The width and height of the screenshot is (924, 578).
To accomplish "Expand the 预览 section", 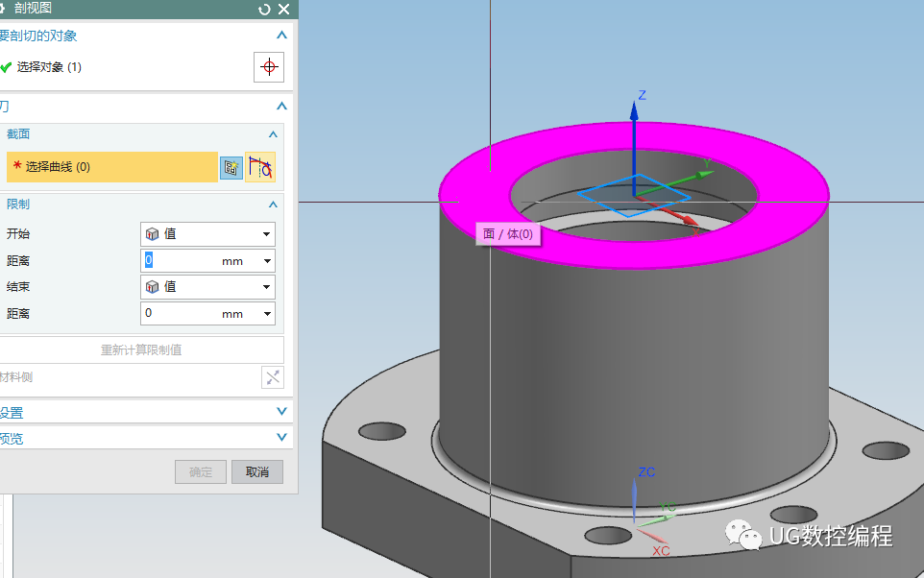I will coord(281,437).
